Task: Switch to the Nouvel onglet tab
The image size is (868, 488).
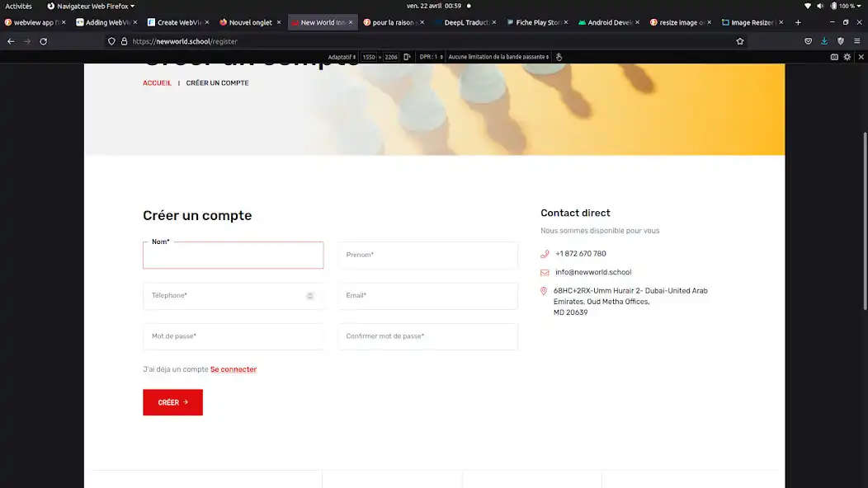Action: point(250,23)
